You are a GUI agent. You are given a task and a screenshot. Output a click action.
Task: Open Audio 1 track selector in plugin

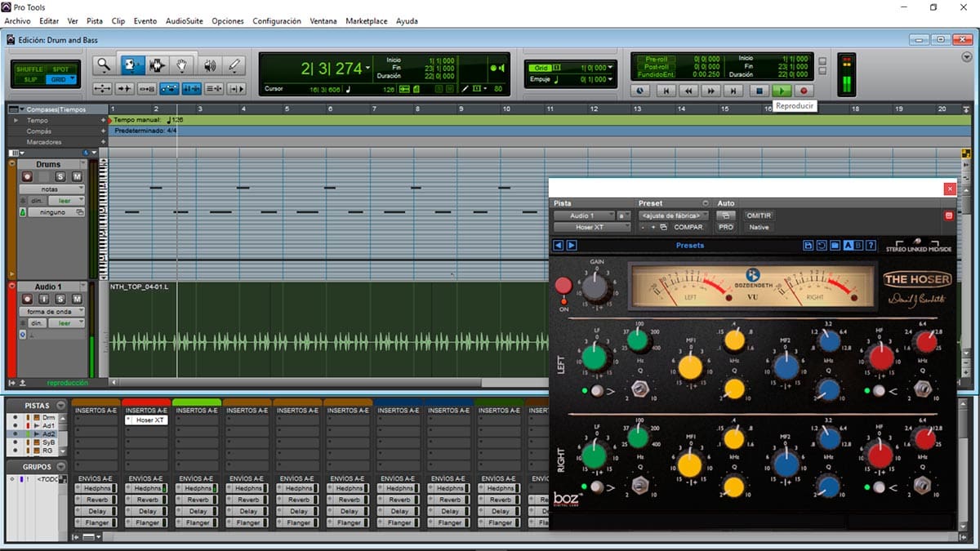coord(584,216)
